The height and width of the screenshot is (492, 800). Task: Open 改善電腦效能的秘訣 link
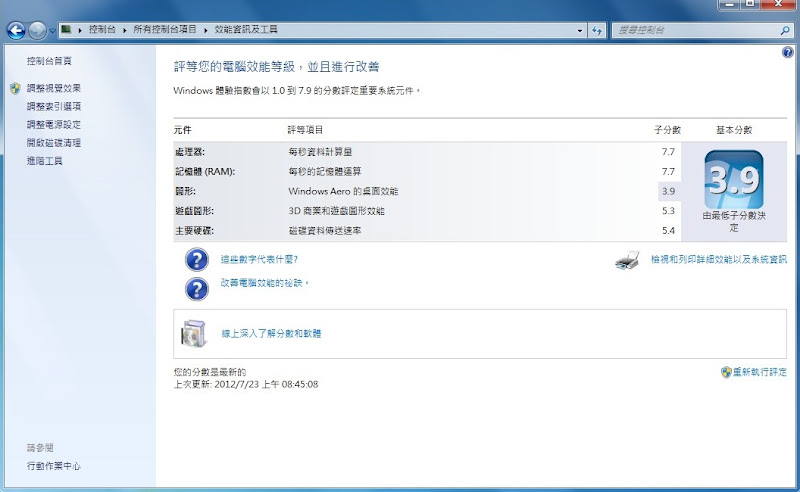pyautogui.click(x=264, y=283)
